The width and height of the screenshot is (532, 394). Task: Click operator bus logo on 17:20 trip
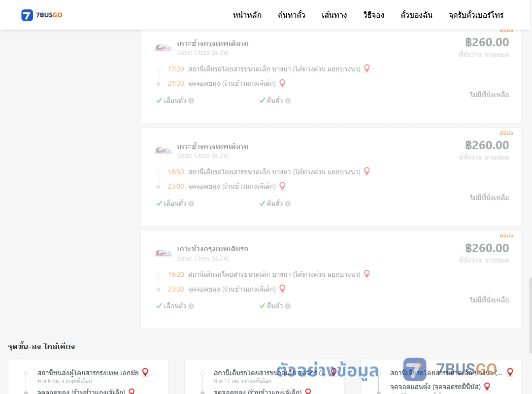163,47
